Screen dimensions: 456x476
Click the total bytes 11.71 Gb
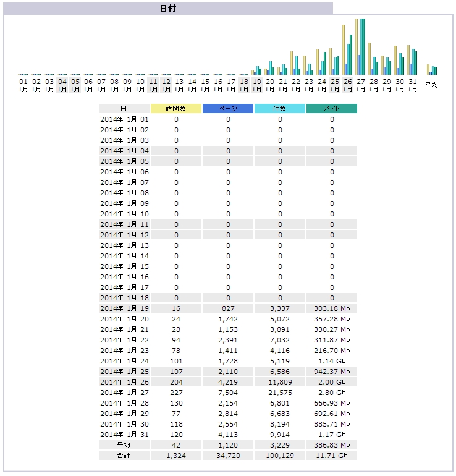pos(332,456)
